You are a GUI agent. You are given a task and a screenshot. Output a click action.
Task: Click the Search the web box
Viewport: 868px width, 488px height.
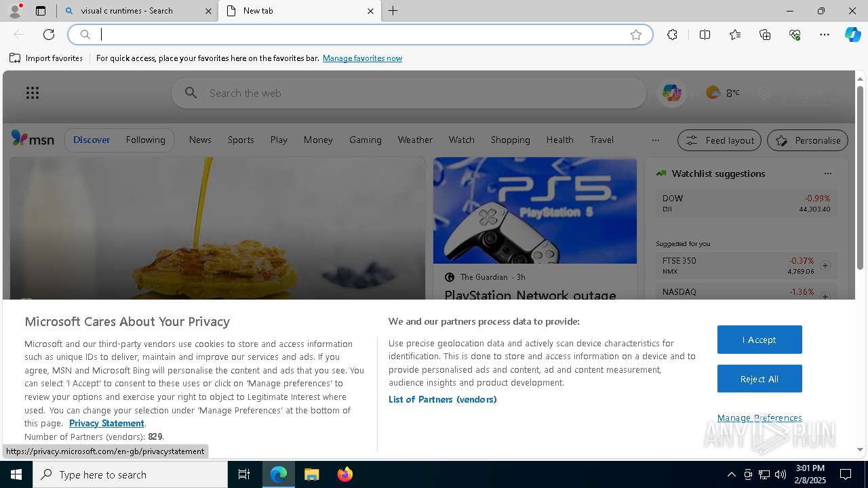coord(409,93)
